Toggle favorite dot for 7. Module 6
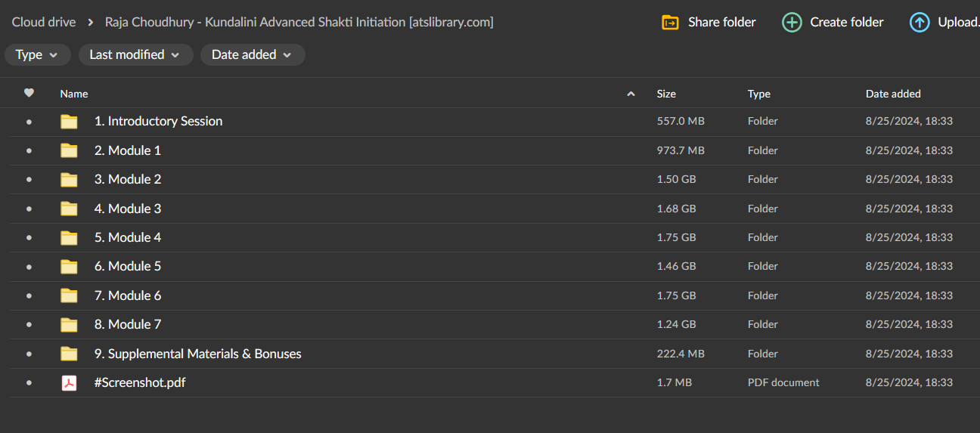 coord(29,295)
